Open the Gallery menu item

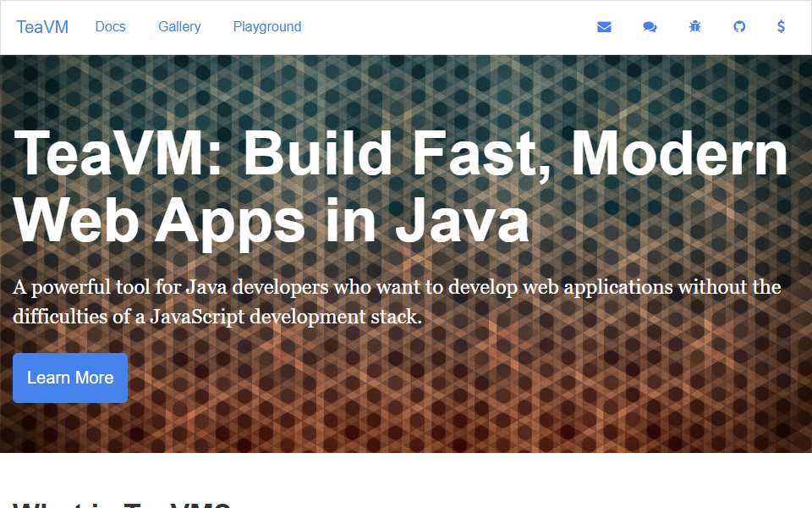[179, 27]
